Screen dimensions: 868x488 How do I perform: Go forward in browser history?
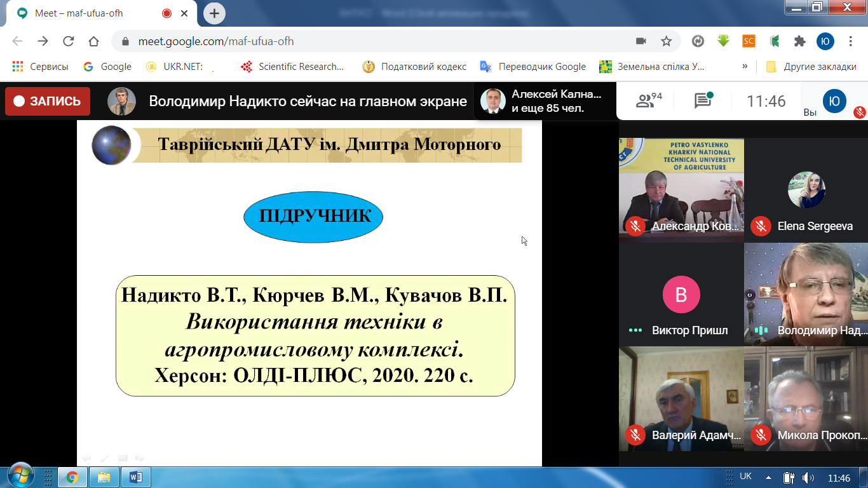(x=43, y=41)
